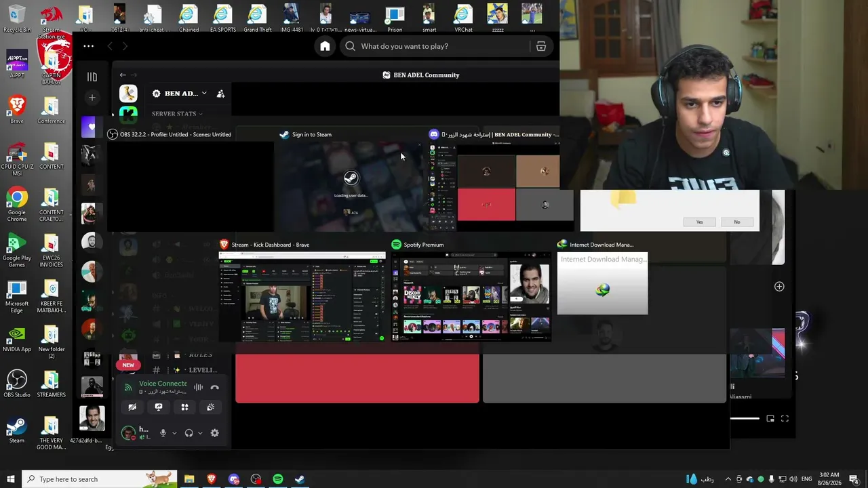This screenshot has height=488, width=868.
Task: Open the LEVELI... text channel
Action: tap(184, 370)
